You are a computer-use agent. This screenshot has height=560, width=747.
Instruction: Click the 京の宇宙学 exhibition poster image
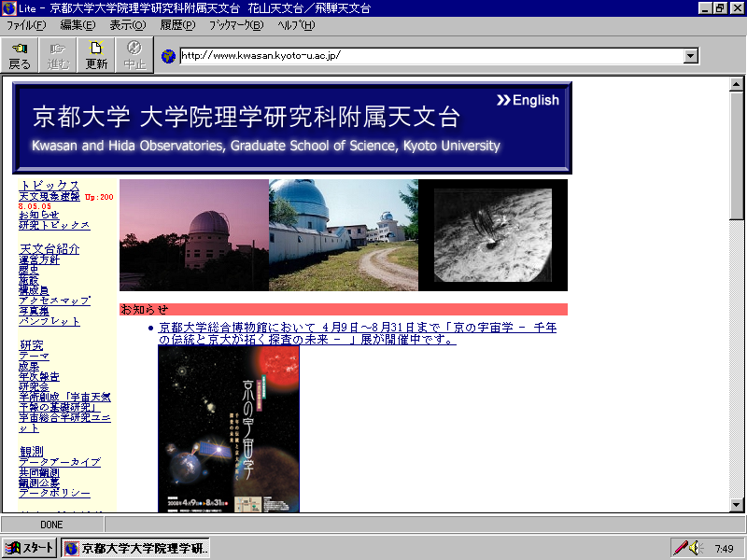229,429
